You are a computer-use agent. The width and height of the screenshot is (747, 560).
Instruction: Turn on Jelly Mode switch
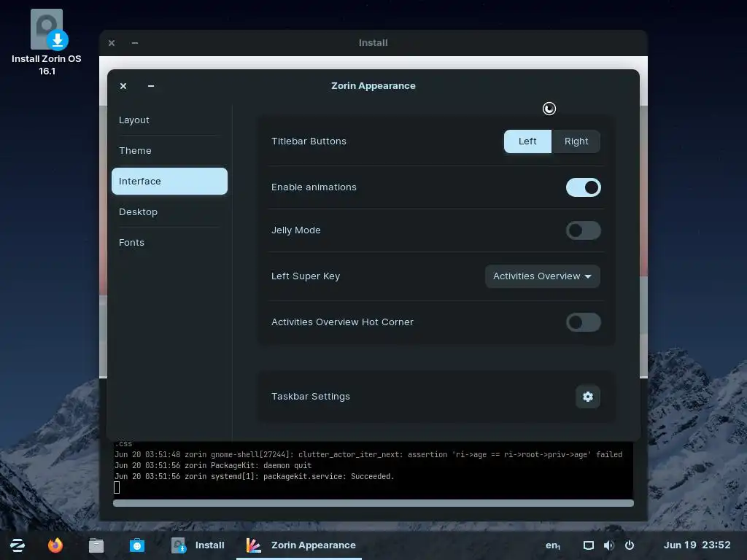pyautogui.click(x=583, y=230)
